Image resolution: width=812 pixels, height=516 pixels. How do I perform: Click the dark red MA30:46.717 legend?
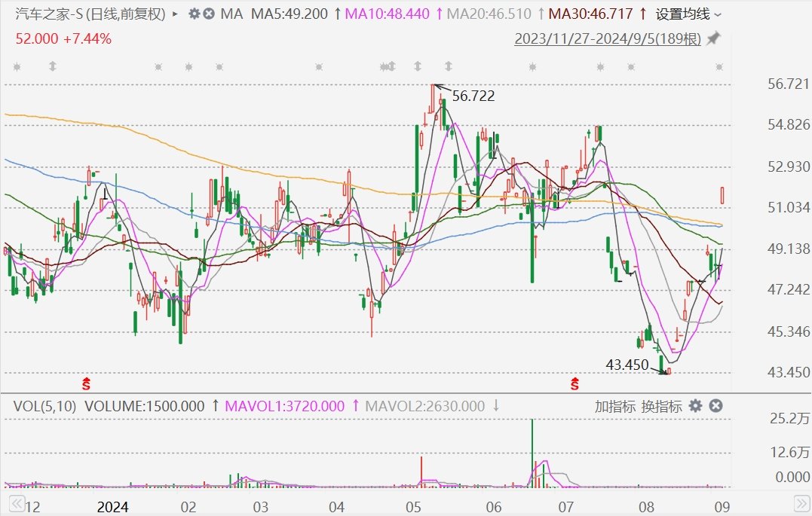[x=591, y=14]
